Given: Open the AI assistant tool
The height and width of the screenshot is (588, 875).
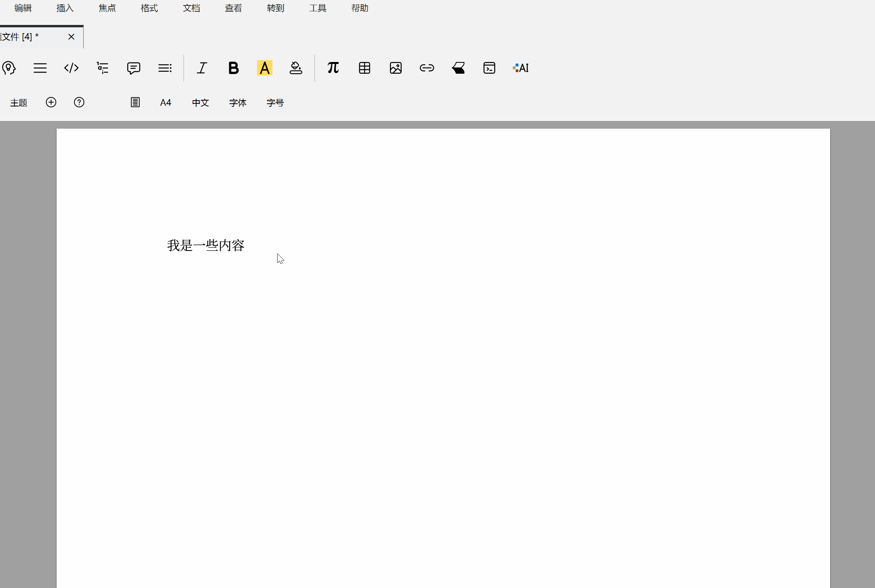Looking at the screenshot, I should coord(521,68).
